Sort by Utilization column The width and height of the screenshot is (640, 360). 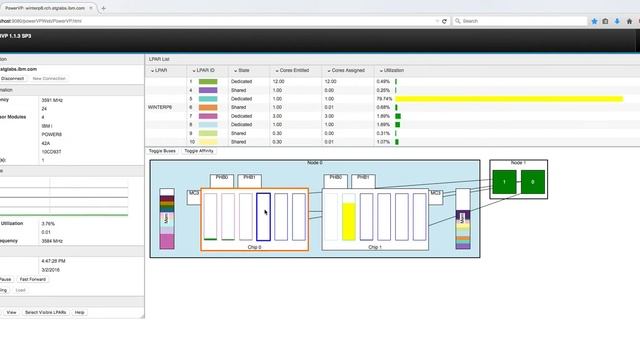coord(391,71)
